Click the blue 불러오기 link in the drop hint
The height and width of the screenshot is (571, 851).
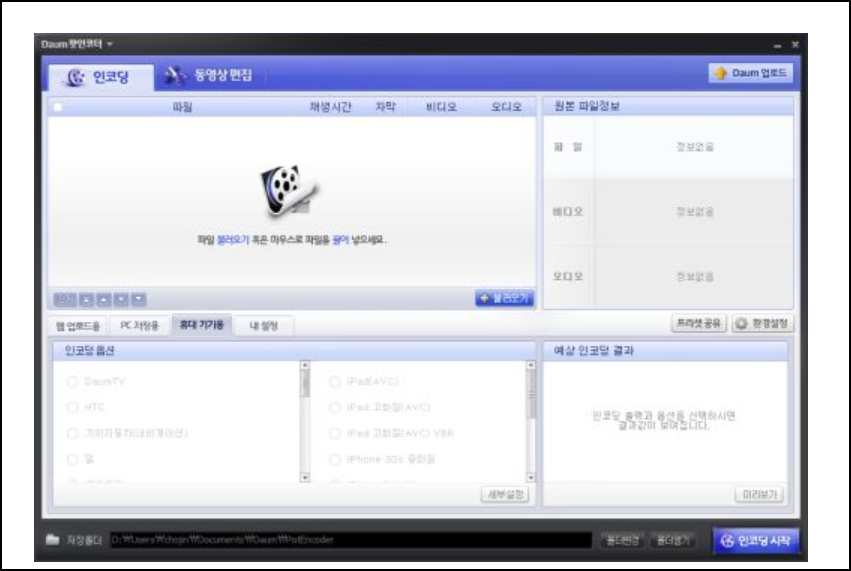click(x=233, y=239)
